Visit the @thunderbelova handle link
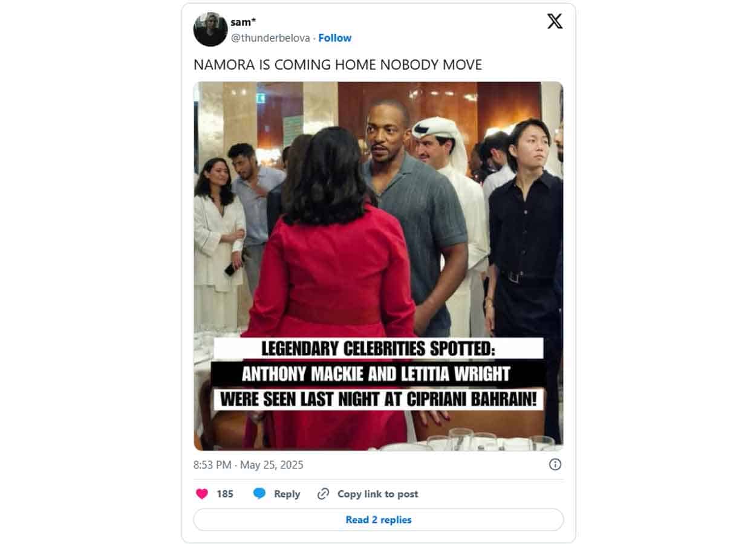 pos(270,37)
